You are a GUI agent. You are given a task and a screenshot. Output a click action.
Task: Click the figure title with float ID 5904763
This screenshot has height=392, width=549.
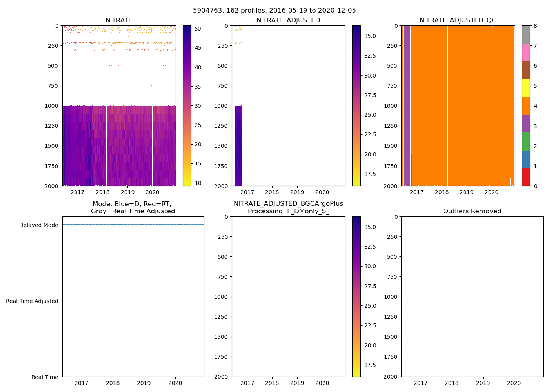(274, 11)
